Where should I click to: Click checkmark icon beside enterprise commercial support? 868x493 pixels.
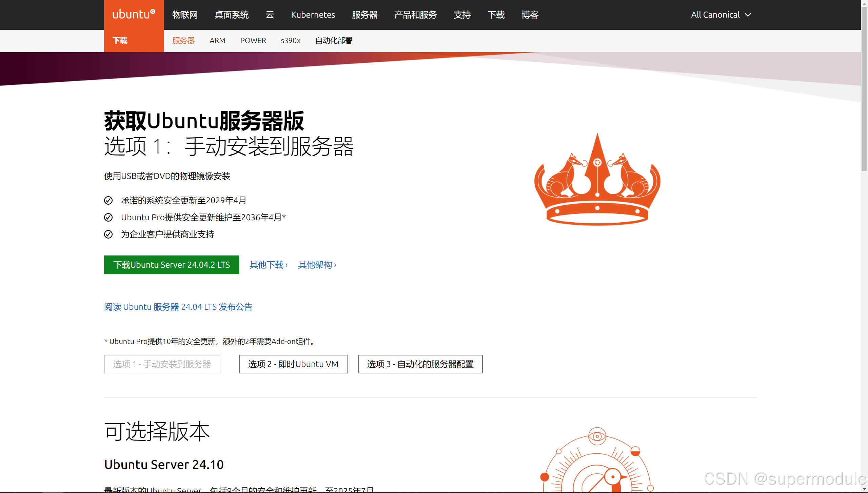tap(108, 234)
